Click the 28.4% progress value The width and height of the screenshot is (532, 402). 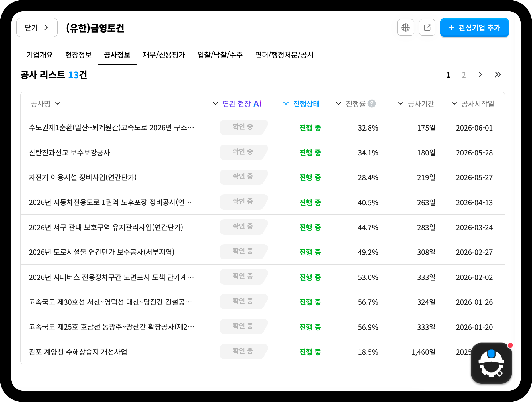[368, 178]
